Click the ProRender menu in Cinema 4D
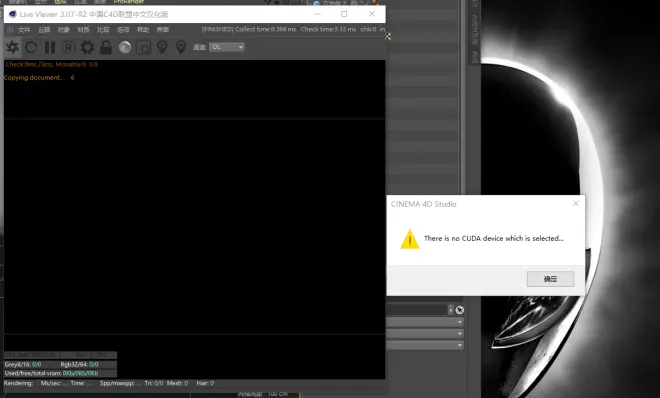The height and width of the screenshot is (398, 660). 129,2
